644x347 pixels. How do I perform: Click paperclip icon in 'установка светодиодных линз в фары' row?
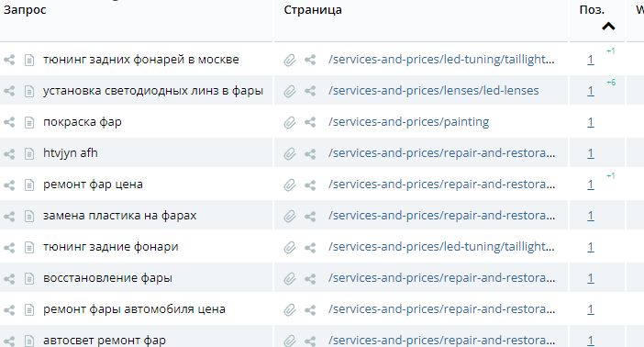(290, 91)
